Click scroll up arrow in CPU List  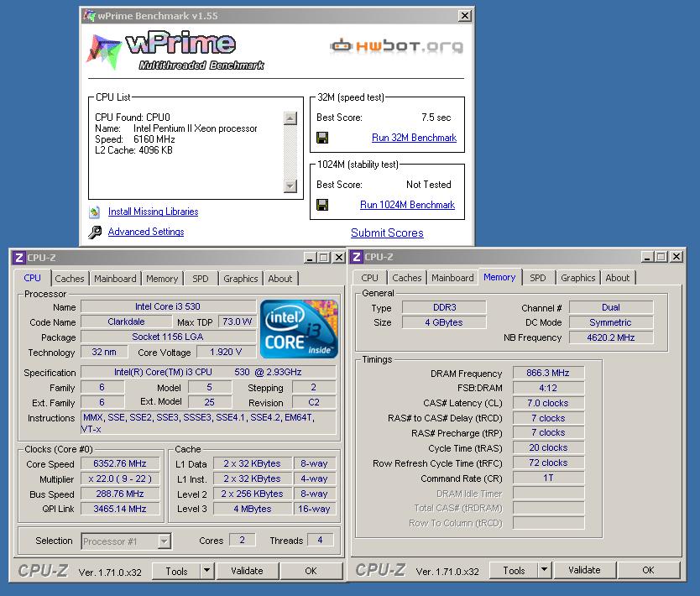290,118
